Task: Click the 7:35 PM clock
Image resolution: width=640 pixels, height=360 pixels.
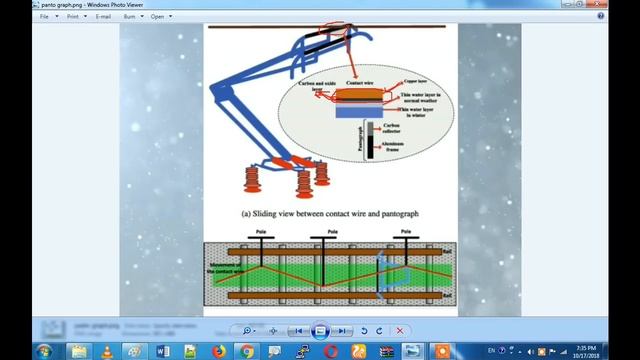Action: point(586,351)
